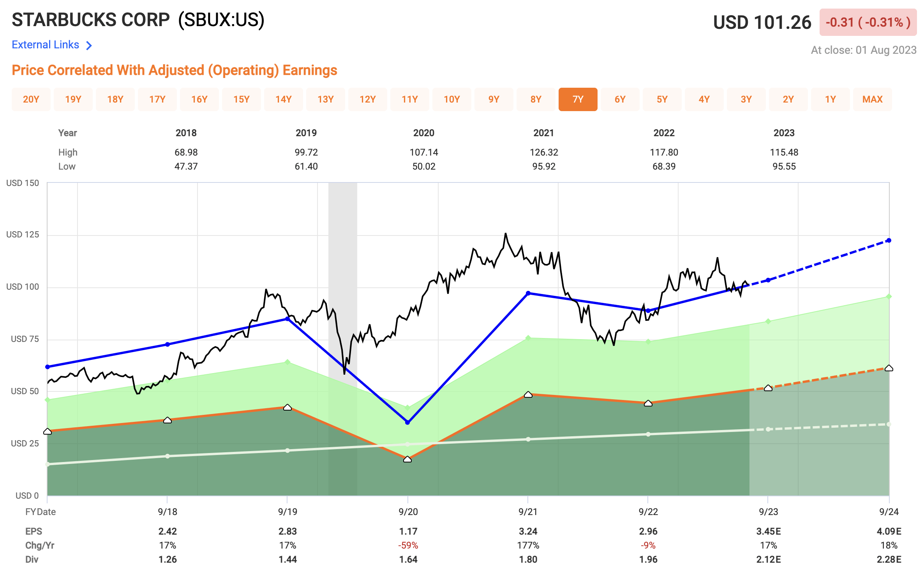Show the 12Y price history
Image resolution: width=924 pixels, height=570 pixels.
(x=368, y=99)
